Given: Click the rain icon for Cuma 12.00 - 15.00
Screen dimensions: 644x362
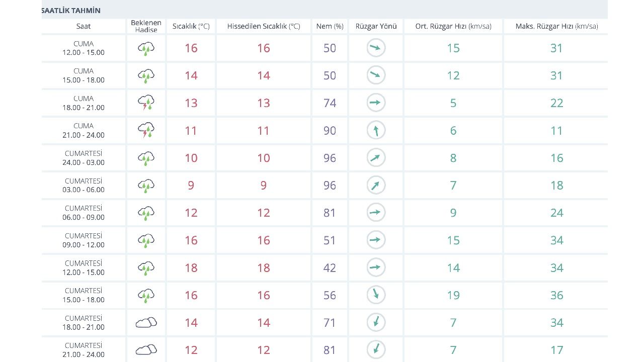Looking at the screenshot, I should click(146, 48).
